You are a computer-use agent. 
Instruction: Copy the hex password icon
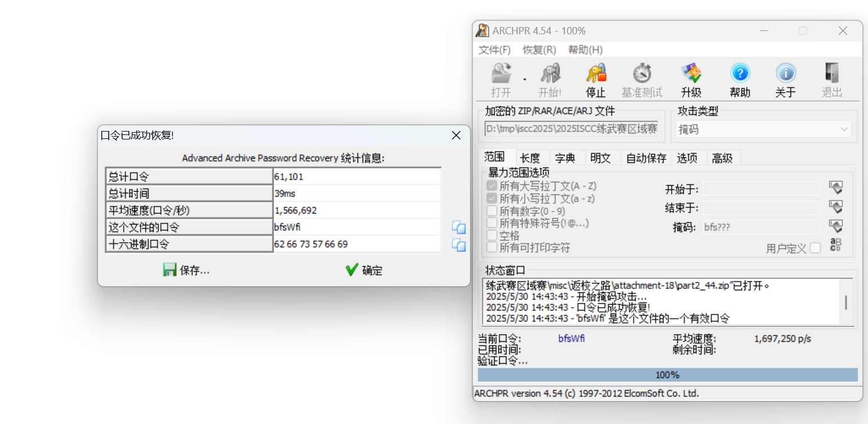(459, 245)
